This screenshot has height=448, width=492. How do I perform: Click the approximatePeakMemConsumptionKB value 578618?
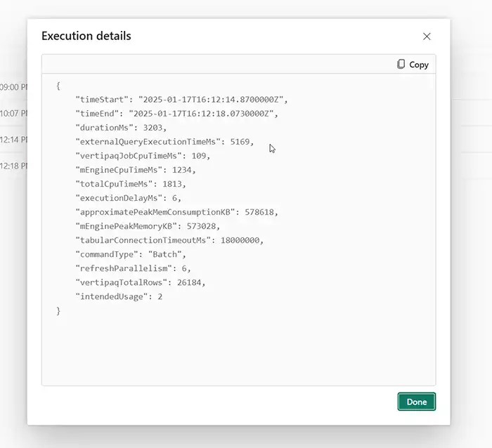click(x=259, y=212)
